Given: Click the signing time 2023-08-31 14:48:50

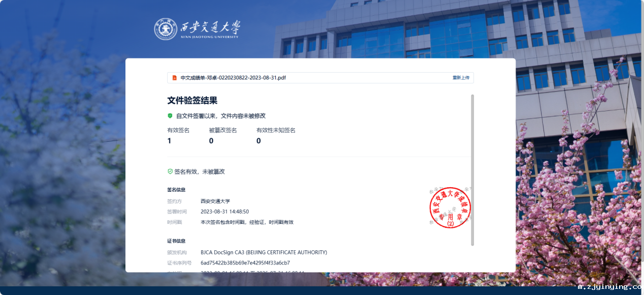Looking at the screenshot, I should [x=224, y=212].
